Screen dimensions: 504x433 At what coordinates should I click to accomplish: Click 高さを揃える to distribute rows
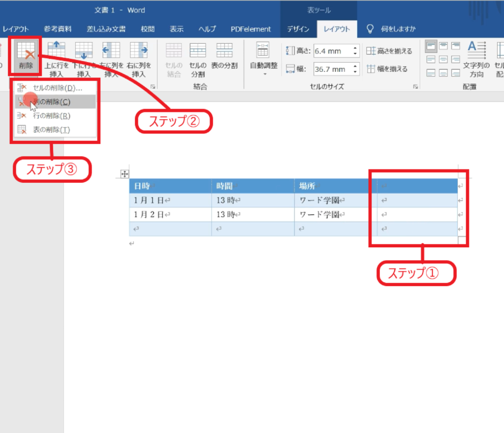coord(389,51)
